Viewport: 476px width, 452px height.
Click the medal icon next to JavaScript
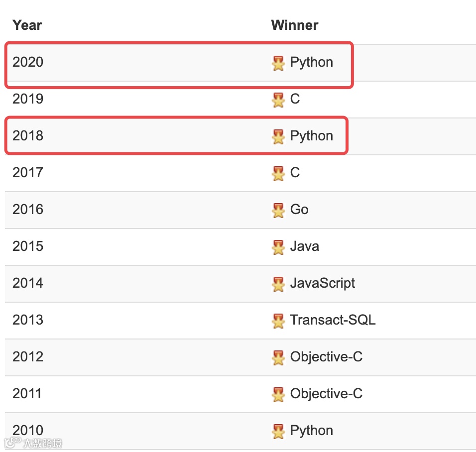point(278,284)
